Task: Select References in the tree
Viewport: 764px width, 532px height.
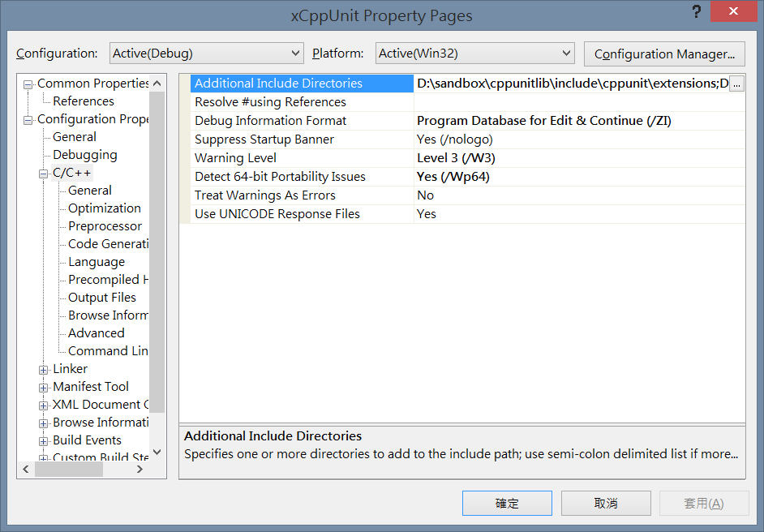Action: tap(84, 101)
